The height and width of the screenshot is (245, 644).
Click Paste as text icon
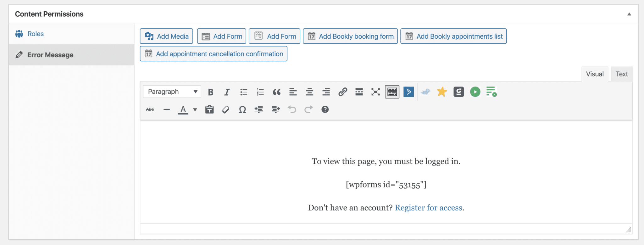coord(209,109)
